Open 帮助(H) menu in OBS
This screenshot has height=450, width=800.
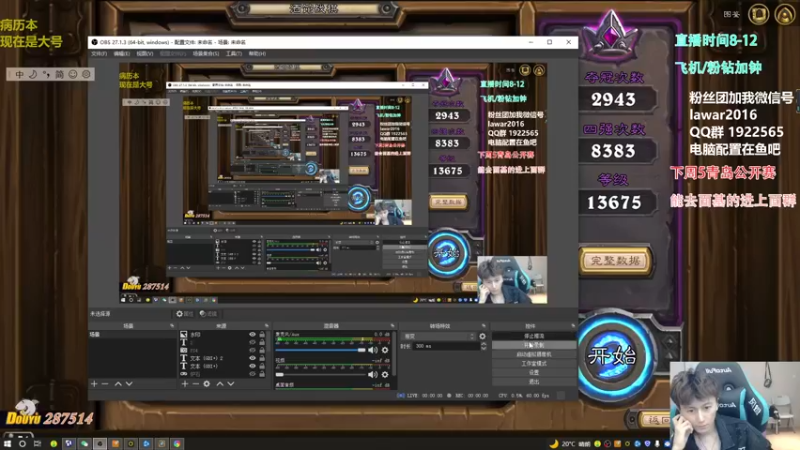point(257,54)
